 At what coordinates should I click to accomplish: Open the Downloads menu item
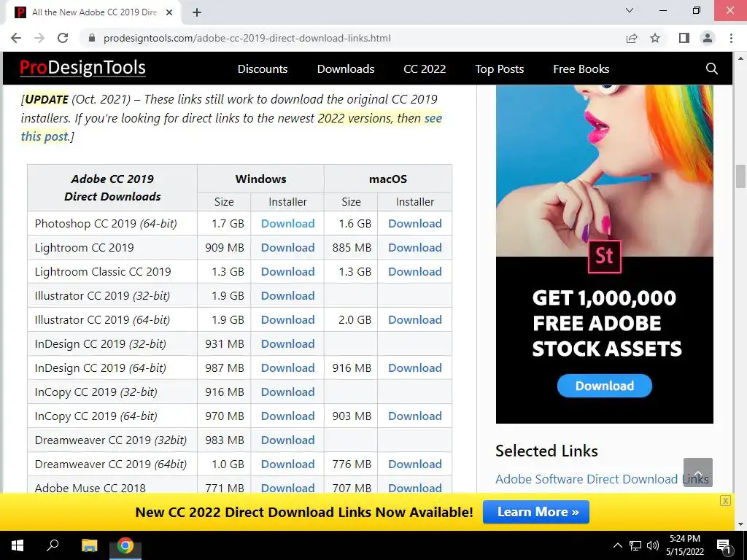(x=346, y=69)
